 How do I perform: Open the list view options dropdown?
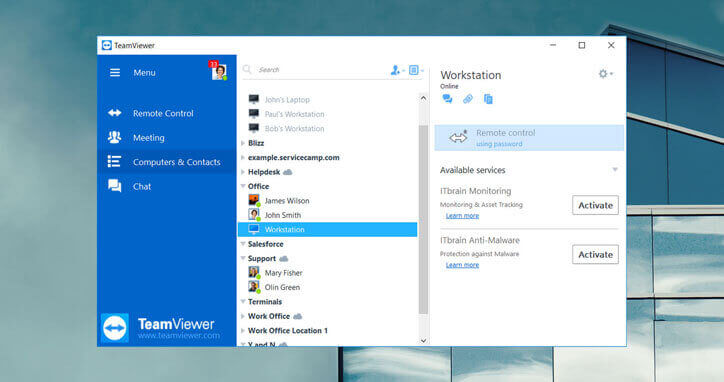pyautogui.click(x=416, y=70)
